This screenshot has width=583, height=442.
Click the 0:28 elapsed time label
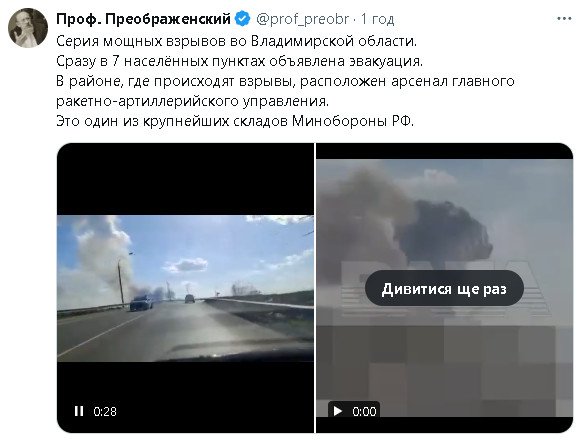pos(105,412)
